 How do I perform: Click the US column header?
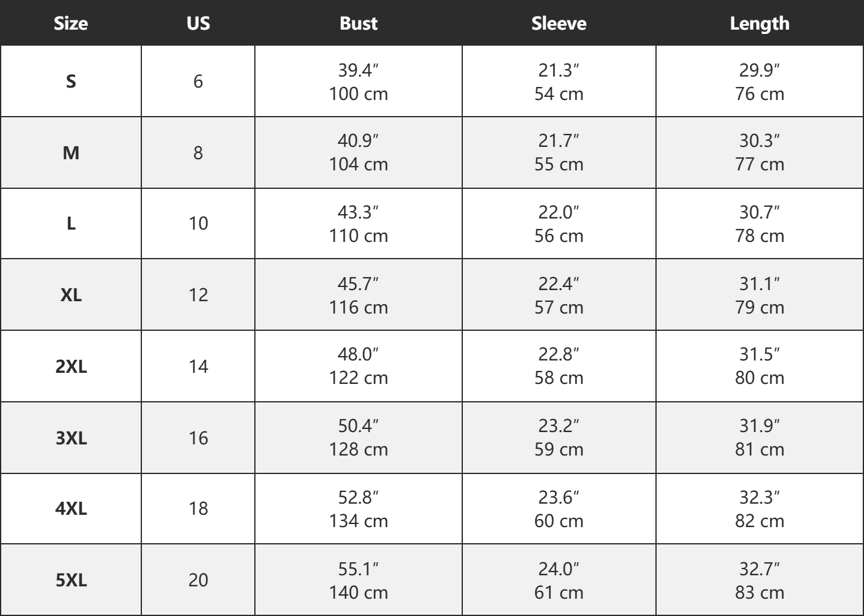click(198, 23)
